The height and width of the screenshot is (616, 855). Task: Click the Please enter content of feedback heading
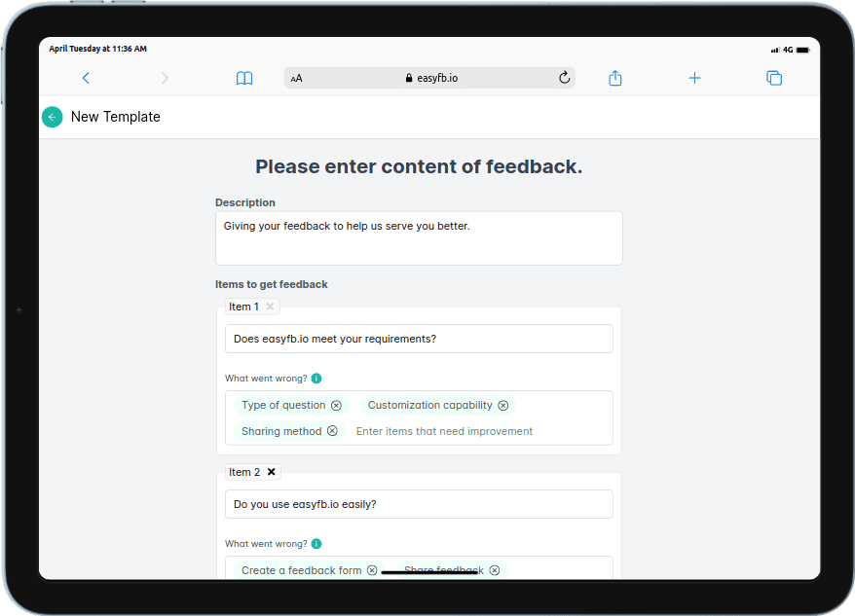click(419, 166)
